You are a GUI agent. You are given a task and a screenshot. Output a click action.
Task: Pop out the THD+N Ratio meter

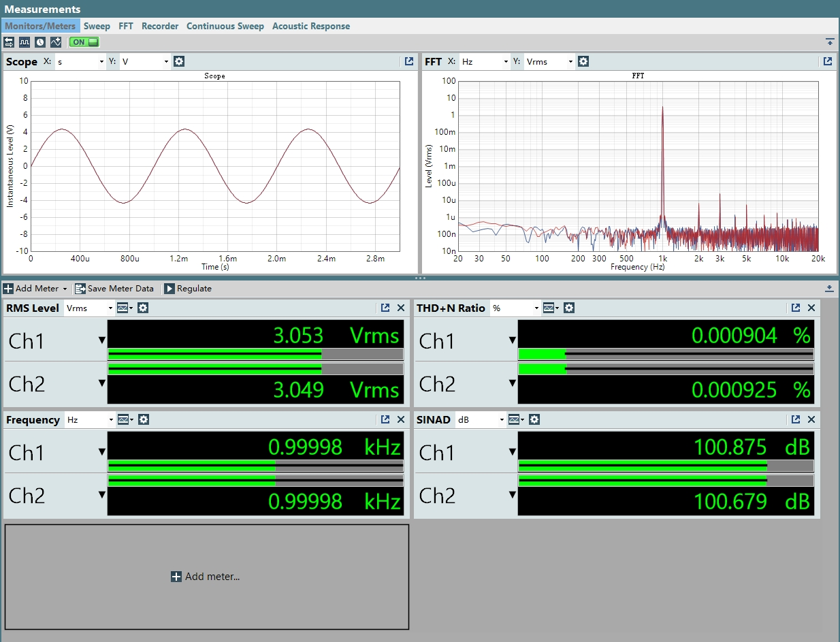pyautogui.click(x=796, y=308)
